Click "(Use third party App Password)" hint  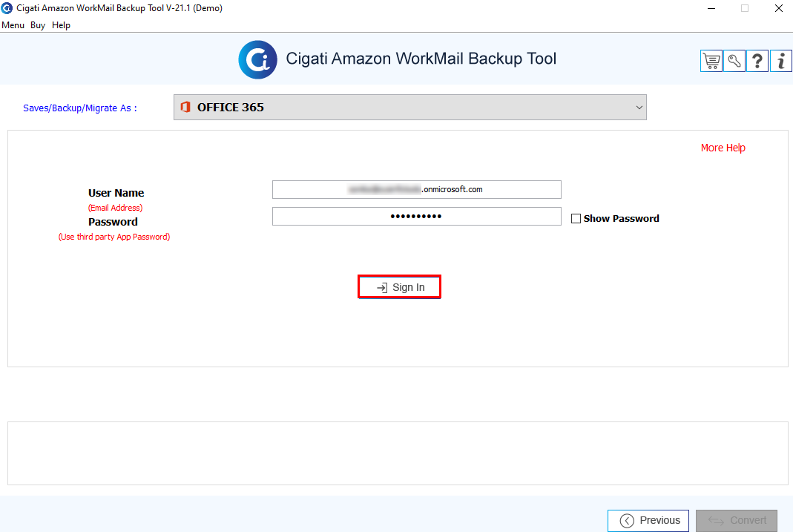(114, 237)
